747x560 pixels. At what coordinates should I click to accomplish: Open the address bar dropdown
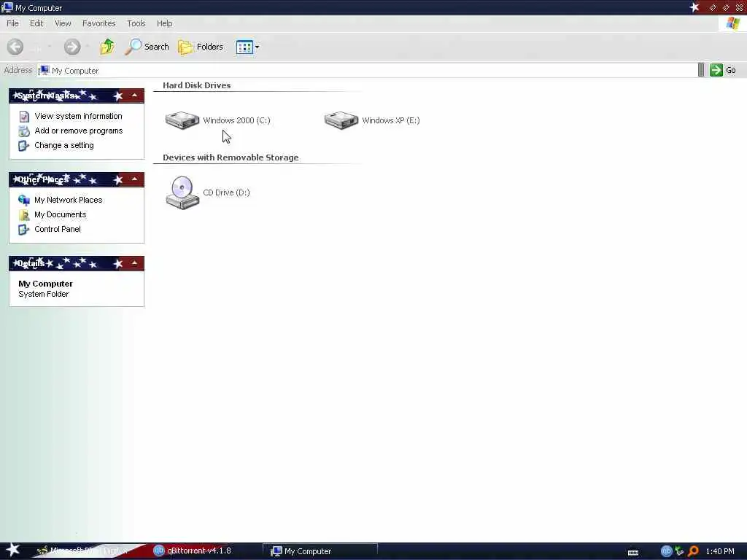[701, 70]
